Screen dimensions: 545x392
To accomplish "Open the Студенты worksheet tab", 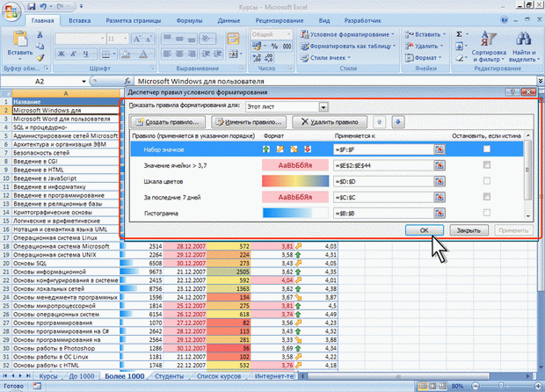I will pos(170,376).
